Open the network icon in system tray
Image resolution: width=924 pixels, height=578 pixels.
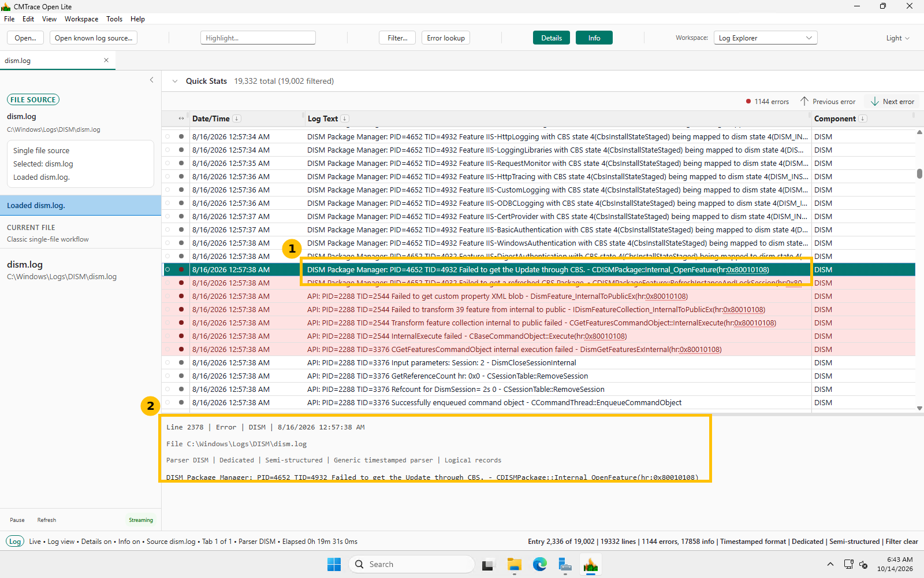[x=848, y=564]
